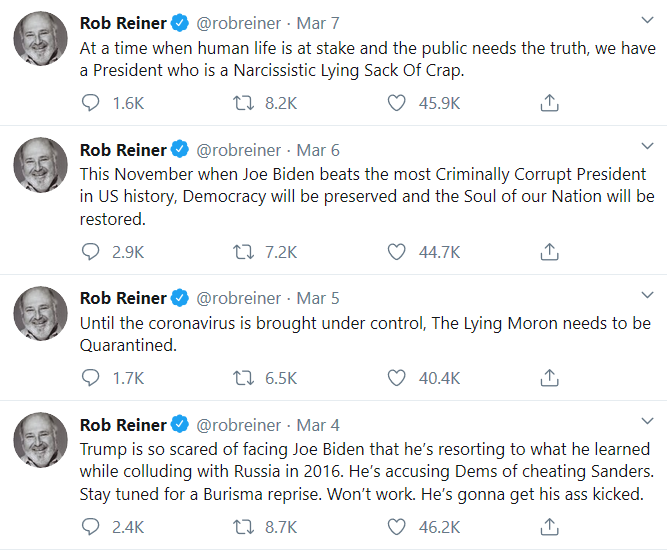The image size is (667, 552).
Task: Open the Mar 5 tweet dropdown menu
Action: [x=646, y=296]
